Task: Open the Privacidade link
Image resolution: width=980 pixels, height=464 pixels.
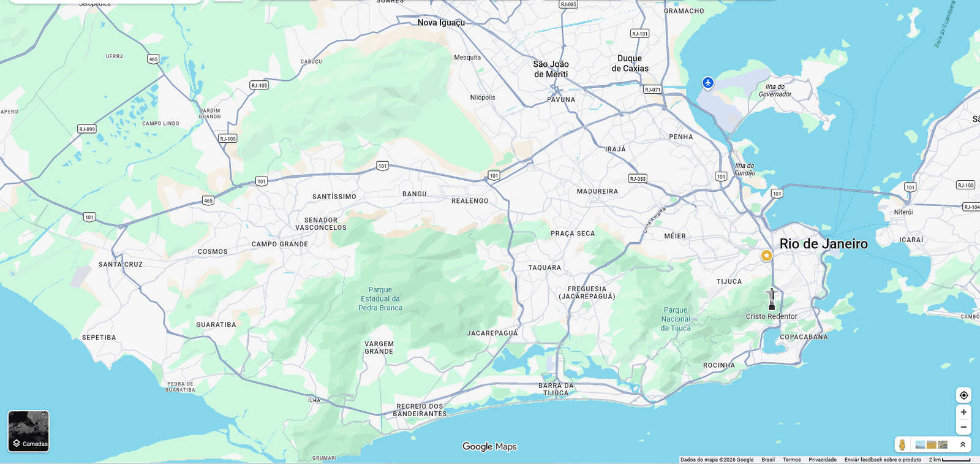Action: click(x=823, y=460)
